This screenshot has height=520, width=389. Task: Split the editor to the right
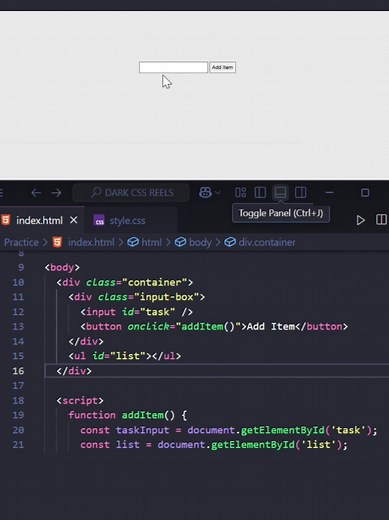coord(381,220)
